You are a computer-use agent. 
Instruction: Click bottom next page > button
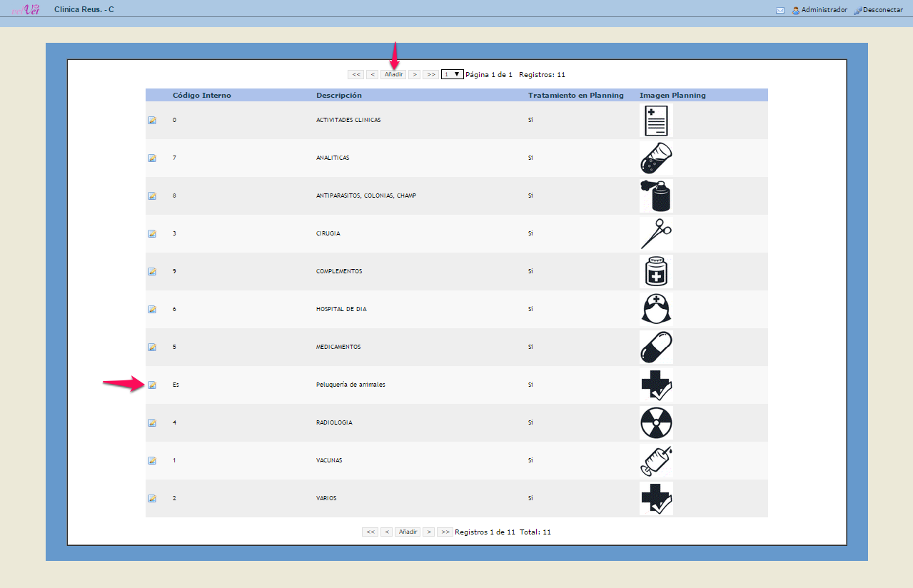pyautogui.click(x=428, y=532)
